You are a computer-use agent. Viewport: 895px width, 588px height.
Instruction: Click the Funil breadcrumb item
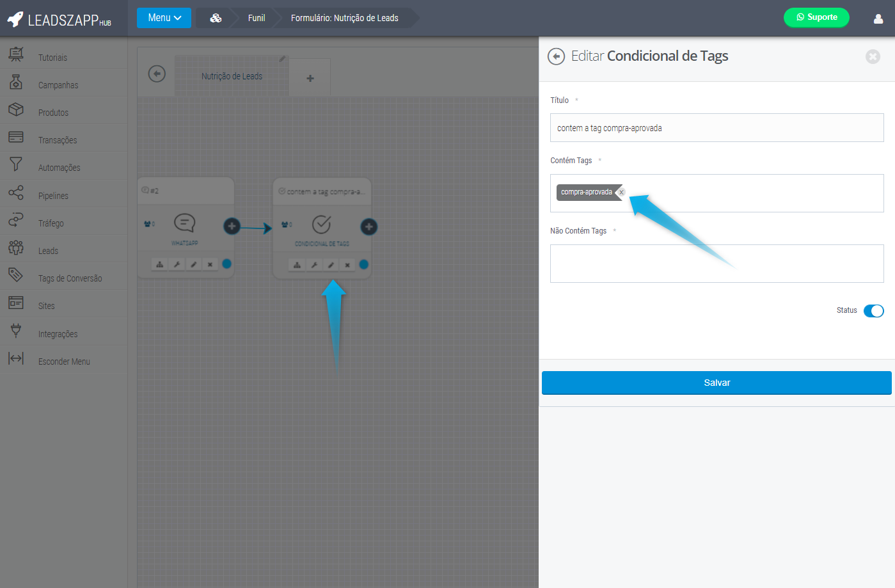coord(256,18)
